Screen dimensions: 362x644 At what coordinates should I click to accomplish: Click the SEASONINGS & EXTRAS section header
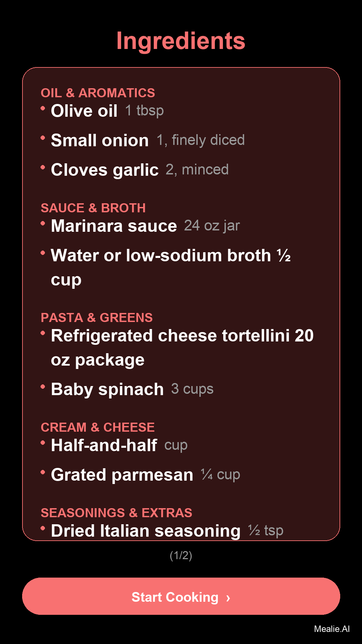point(116,513)
